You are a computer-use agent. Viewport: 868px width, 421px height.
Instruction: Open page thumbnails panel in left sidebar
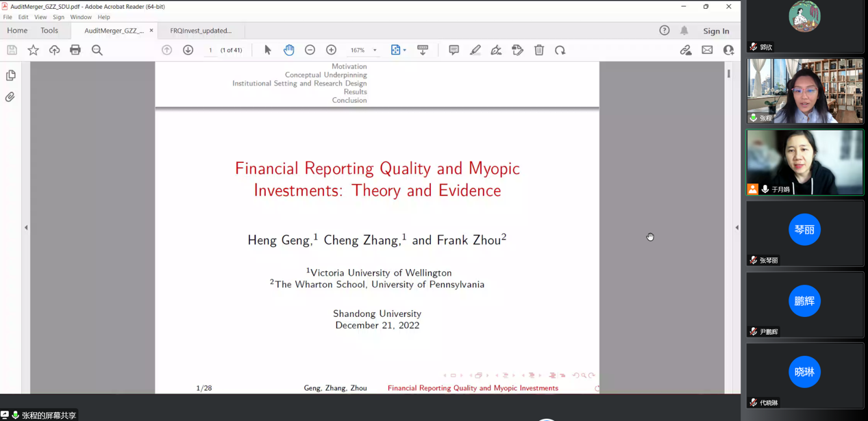click(x=11, y=75)
